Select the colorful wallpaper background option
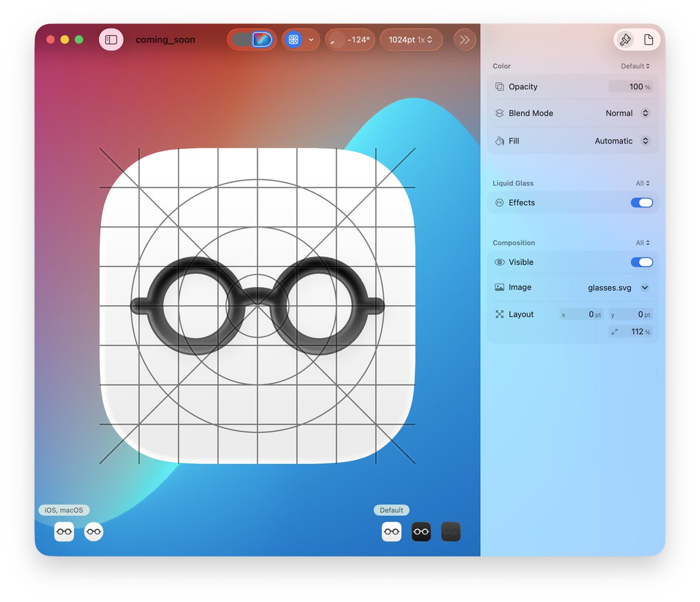The width and height of the screenshot is (700, 602). [x=262, y=40]
